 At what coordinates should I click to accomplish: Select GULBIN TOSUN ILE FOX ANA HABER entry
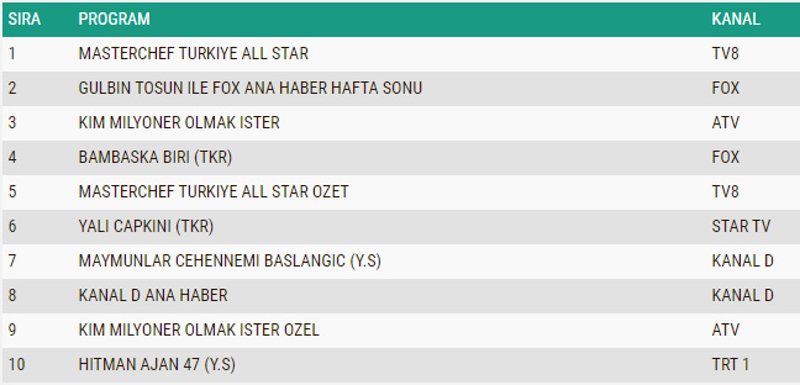[250, 88]
